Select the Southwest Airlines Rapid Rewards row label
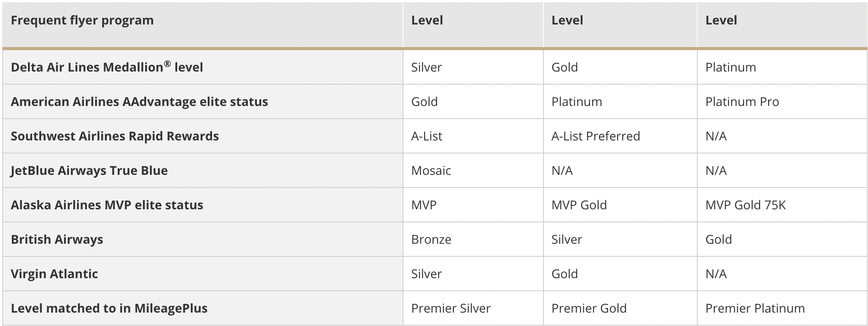The image size is (868, 326). [x=202, y=136]
